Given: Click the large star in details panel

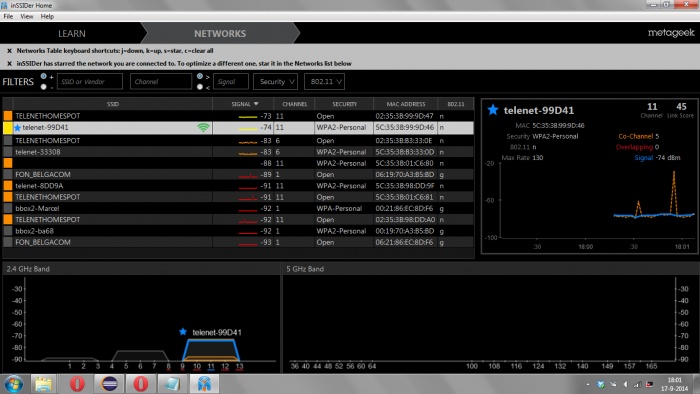Looking at the screenshot, I should click(x=493, y=110).
